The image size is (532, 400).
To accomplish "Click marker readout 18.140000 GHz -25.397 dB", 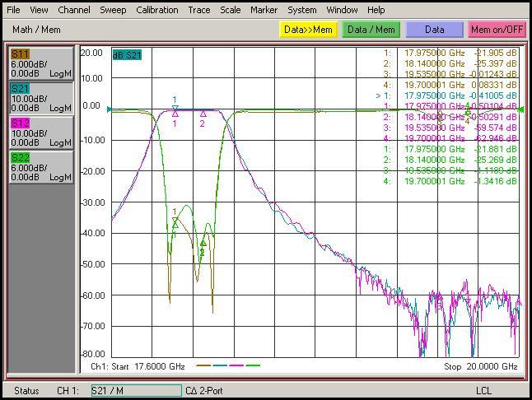I will 450,63.
